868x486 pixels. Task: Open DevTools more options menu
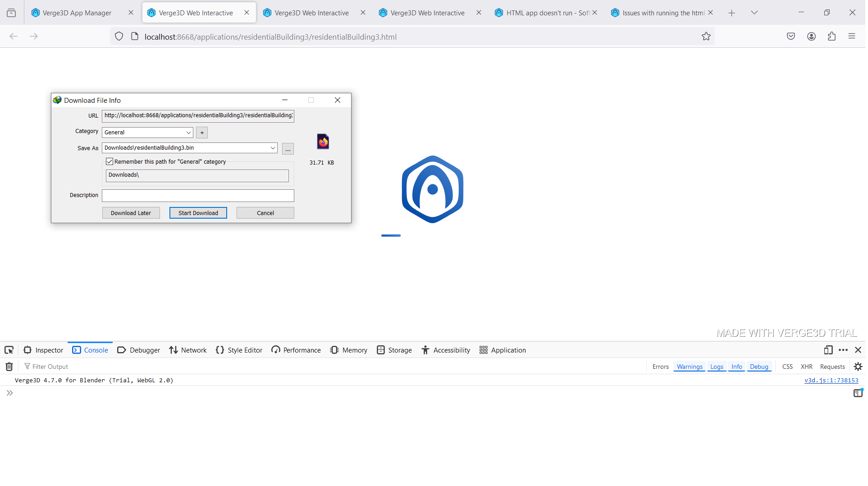click(843, 350)
